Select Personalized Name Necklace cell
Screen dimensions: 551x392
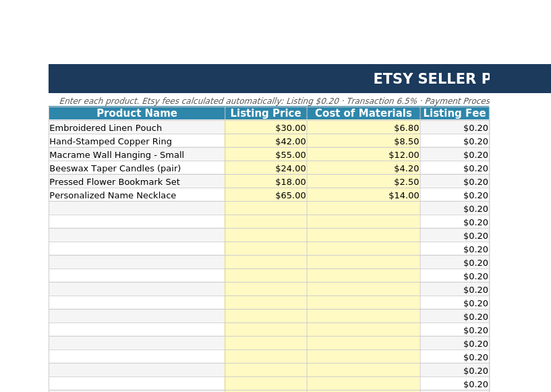point(137,195)
